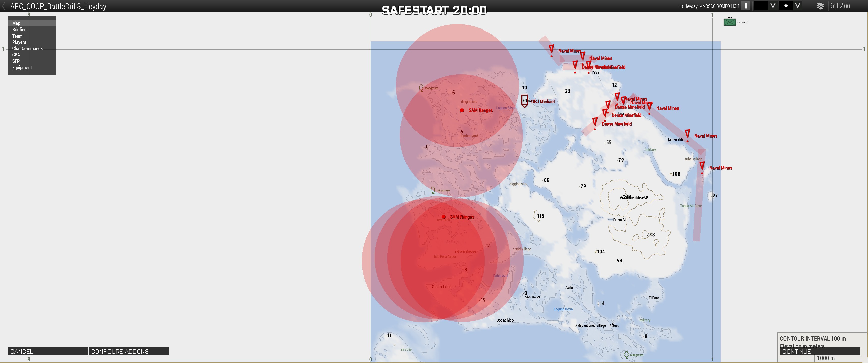Click the southern SAM Ranges red dot
The height and width of the screenshot is (363, 868).
tap(443, 217)
